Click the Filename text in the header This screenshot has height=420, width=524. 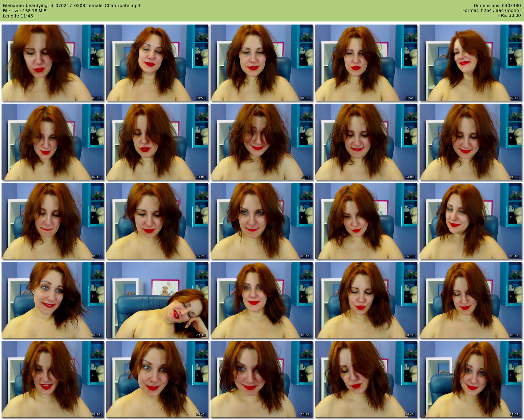point(71,6)
